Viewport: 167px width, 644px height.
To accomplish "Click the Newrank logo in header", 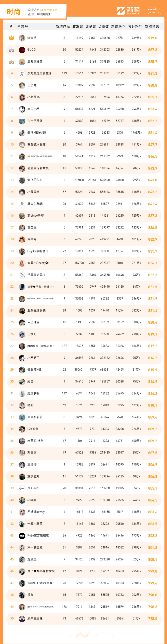I will coord(128,11).
